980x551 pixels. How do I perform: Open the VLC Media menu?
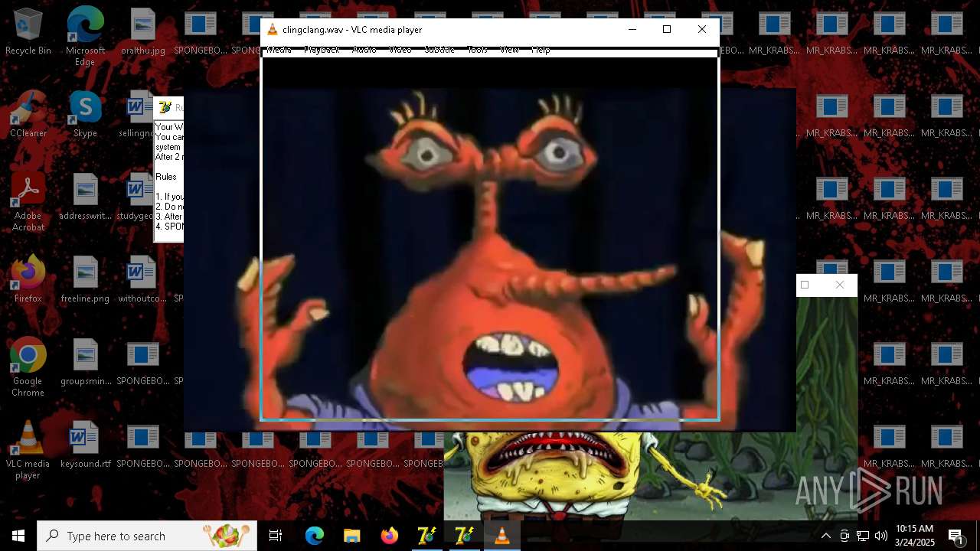pos(279,50)
